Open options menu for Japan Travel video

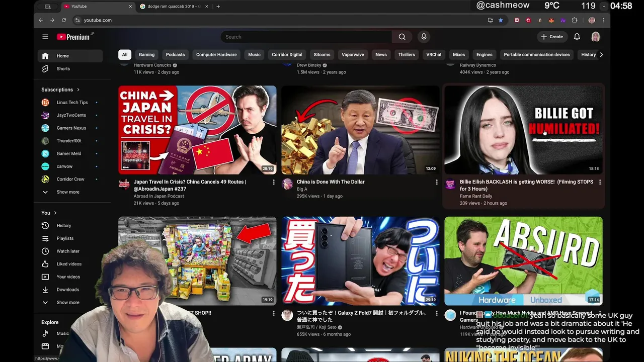274,182
